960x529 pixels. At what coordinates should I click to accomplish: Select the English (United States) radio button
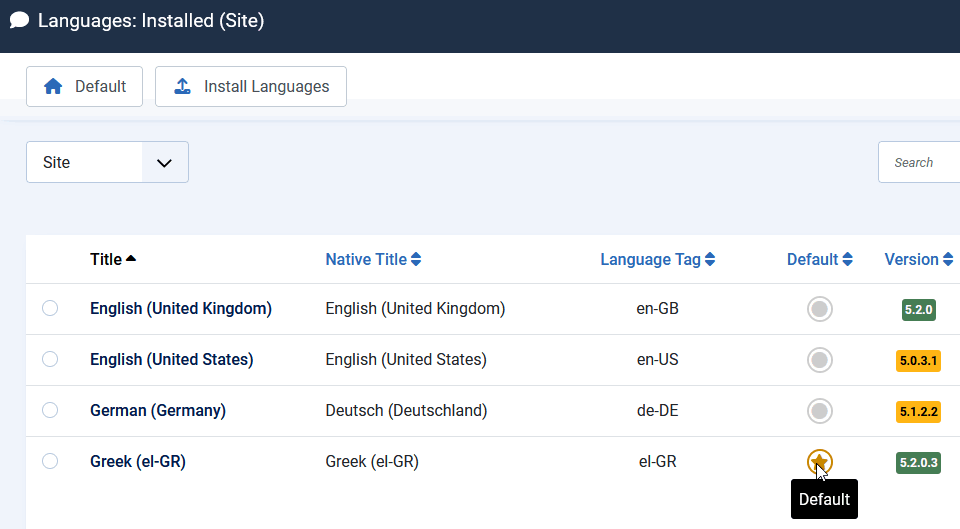(x=50, y=360)
